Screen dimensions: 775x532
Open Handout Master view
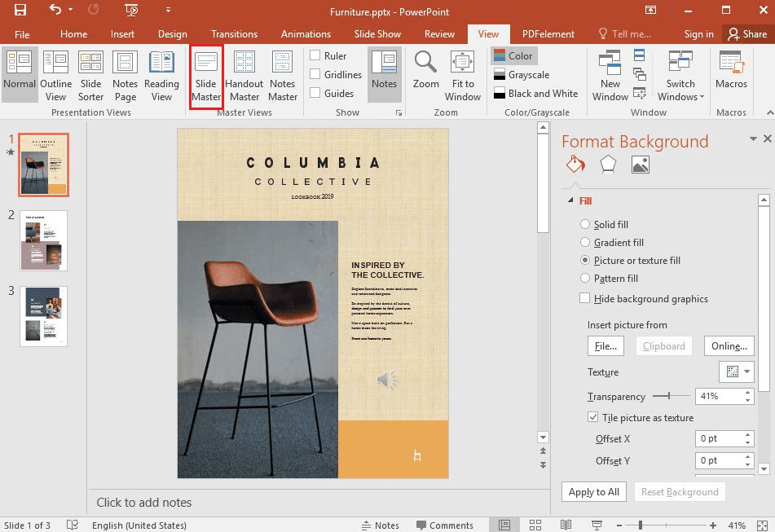(244, 77)
